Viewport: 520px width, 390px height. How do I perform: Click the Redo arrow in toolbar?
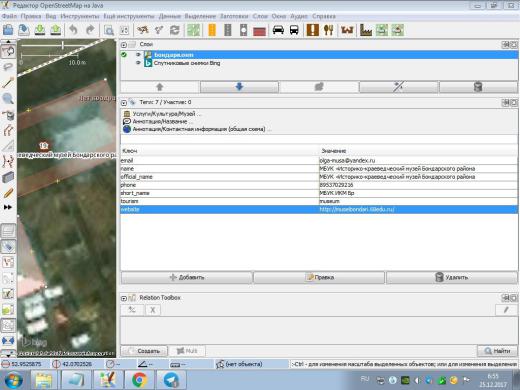tap(90, 30)
